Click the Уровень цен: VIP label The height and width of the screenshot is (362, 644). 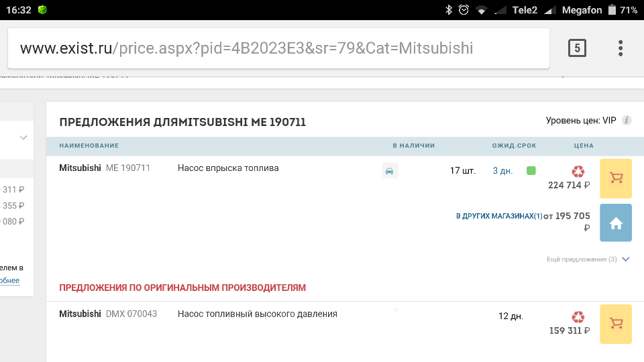(581, 120)
